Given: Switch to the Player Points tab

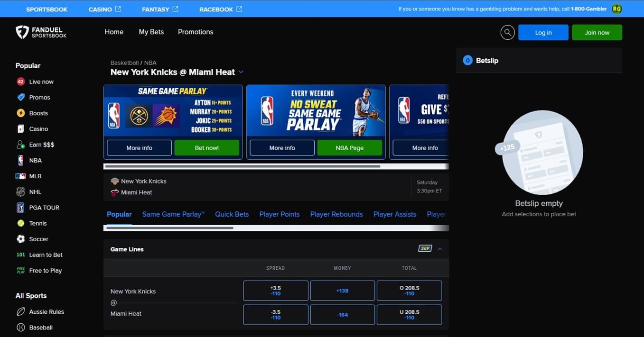Looking at the screenshot, I should pos(280,214).
